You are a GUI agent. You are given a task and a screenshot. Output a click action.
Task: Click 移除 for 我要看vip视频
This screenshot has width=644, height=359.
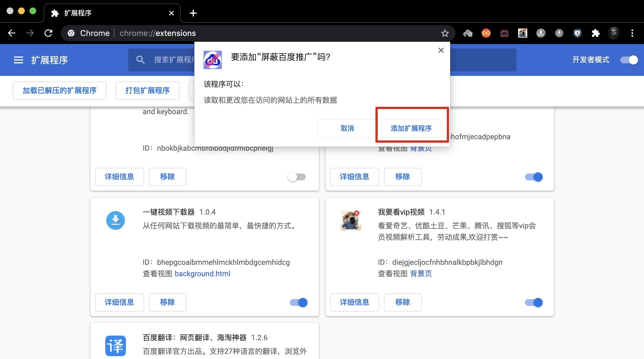click(x=403, y=302)
